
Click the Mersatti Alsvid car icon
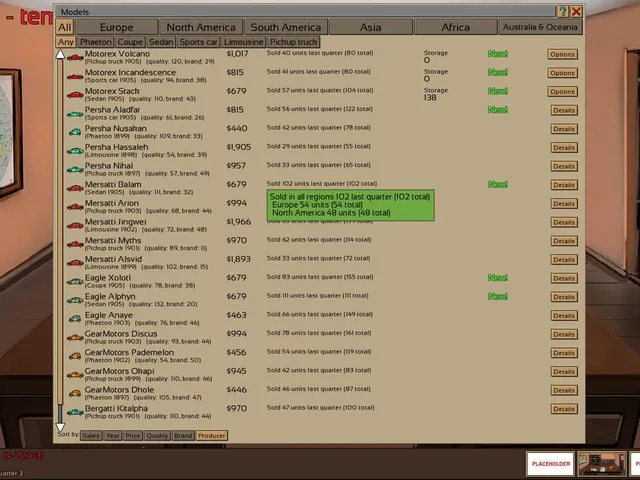click(75, 263)
